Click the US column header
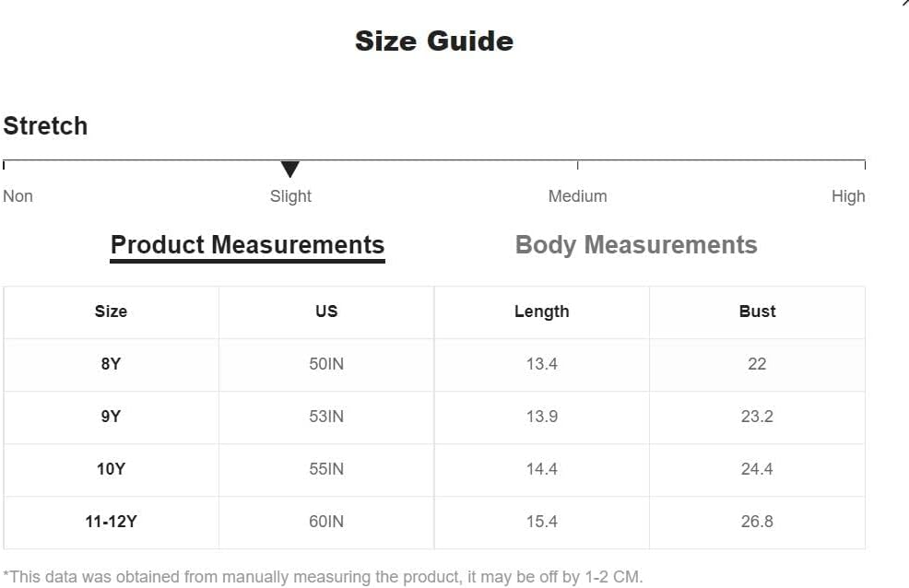 326,312
